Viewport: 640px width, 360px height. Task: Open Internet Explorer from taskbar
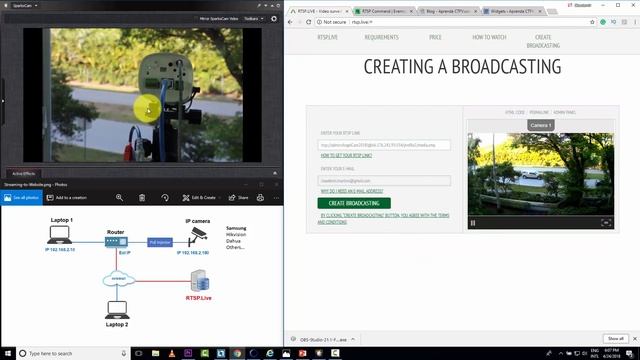270,353
